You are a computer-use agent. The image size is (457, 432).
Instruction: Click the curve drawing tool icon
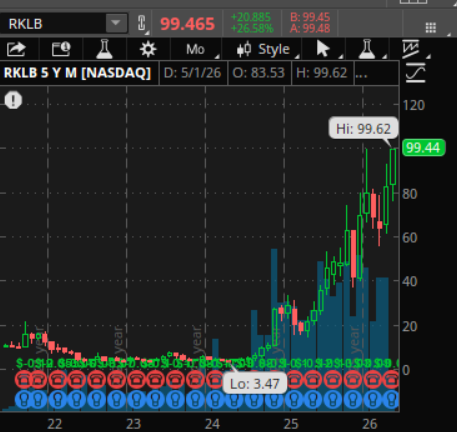415,73
